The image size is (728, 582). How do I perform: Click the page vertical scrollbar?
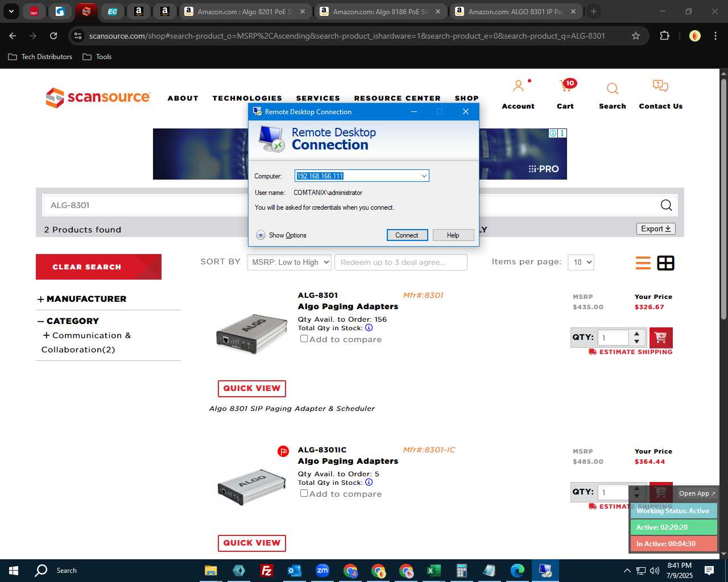[x=723, y=199]
